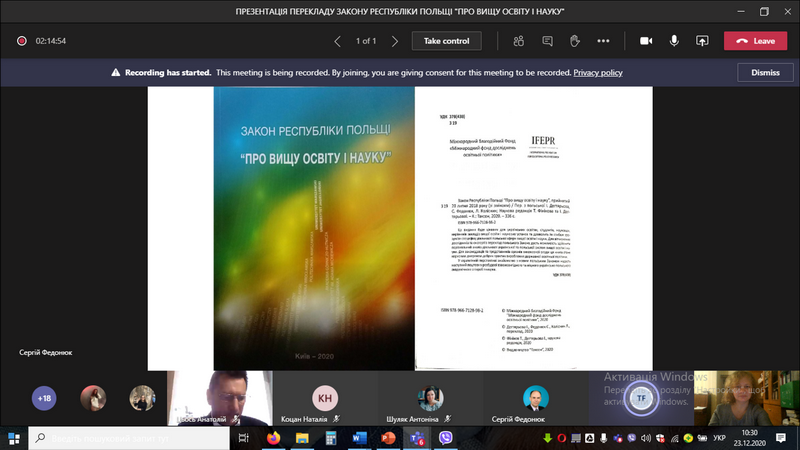Go to the previous slide

(x=337, y=41)
